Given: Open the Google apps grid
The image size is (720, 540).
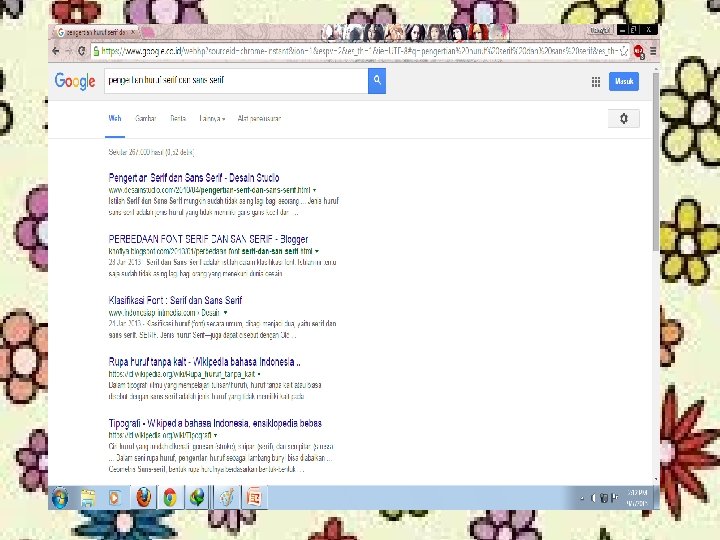Looking at the screenshot, I should point(596,82).
